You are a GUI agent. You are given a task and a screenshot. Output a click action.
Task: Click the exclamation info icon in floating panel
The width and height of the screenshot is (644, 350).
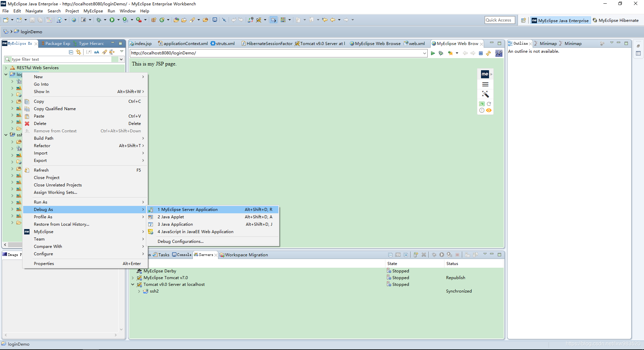pyautogui.click(x=482, y=110)
